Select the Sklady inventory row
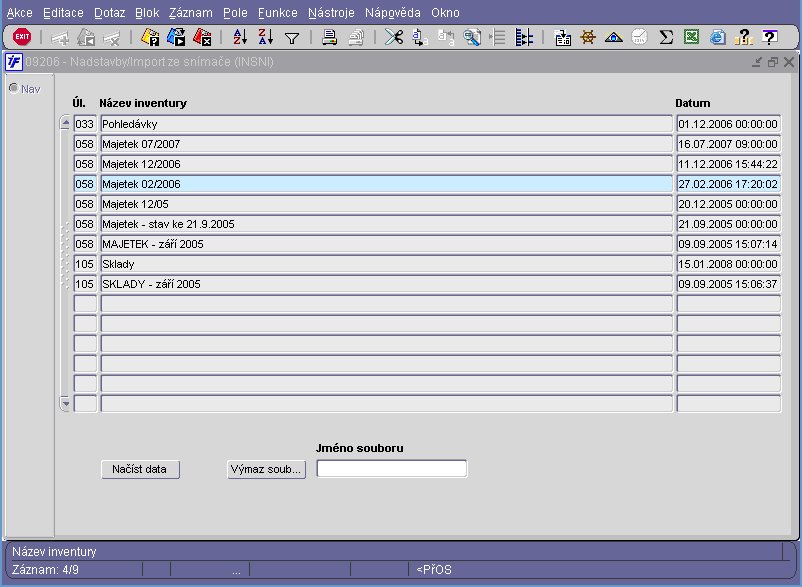Screen dimensions: 802x587 386,264
